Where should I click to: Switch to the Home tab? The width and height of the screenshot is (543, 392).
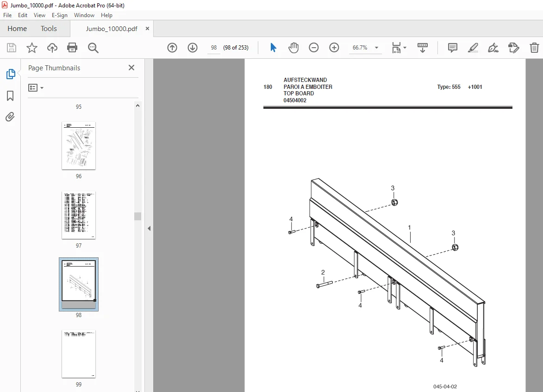(x=17, y=29)
